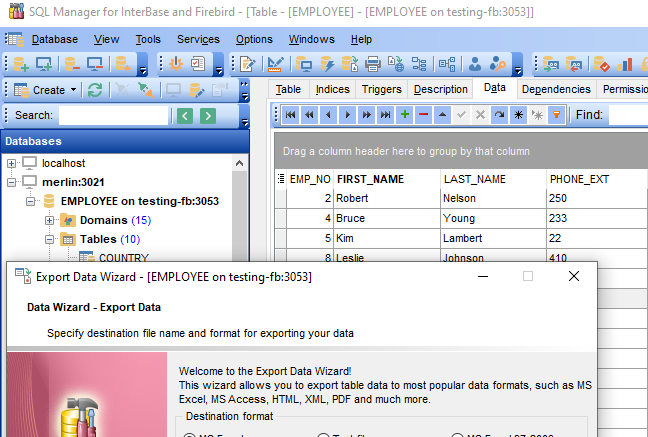Screen dimensions: 648x437
Task: Click the green Insert record plus icon
Action: tap(405, 115)
